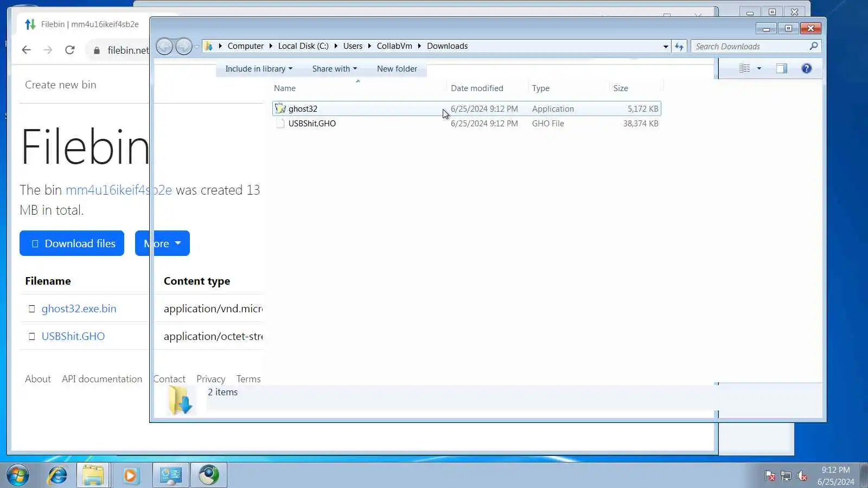Viewport: 868px width, 488px height.
Task: Expand the arrow after Users in breadcrumb
Action: pyautogui.click(x=369, y=46)
